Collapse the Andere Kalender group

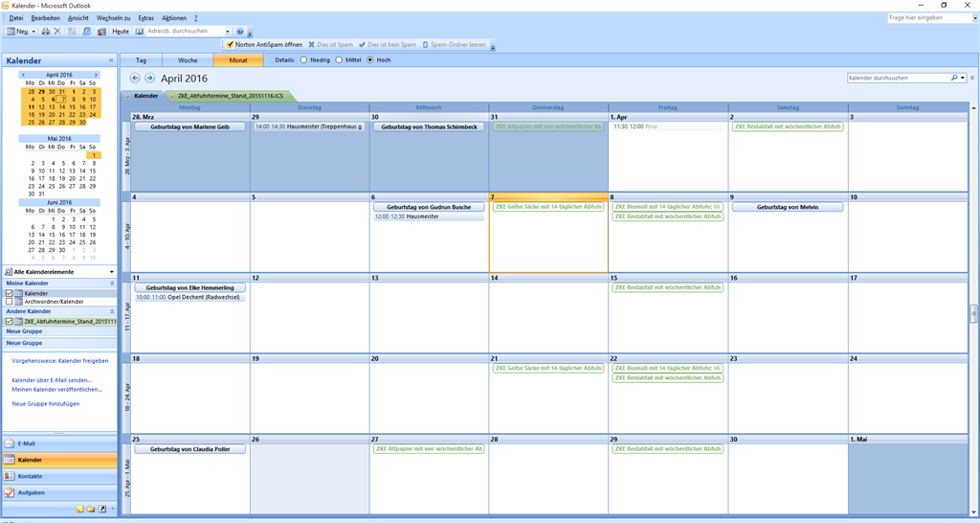[x=113, y=311]
